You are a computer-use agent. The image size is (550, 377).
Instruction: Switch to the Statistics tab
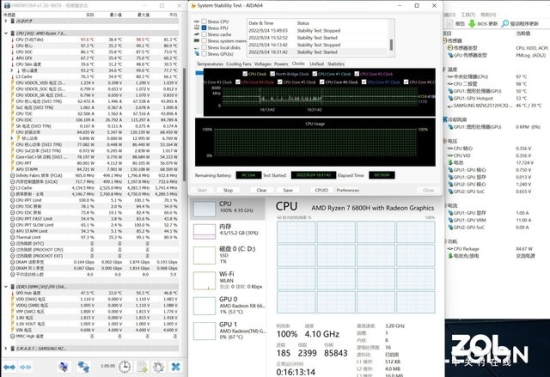(336, 64)
